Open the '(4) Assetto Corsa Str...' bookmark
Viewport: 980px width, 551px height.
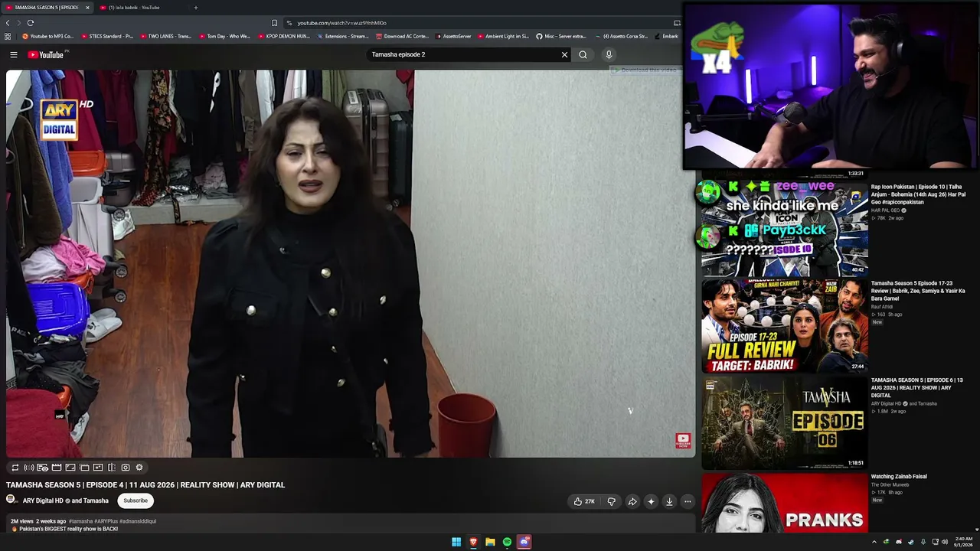(x=621, y=36)
